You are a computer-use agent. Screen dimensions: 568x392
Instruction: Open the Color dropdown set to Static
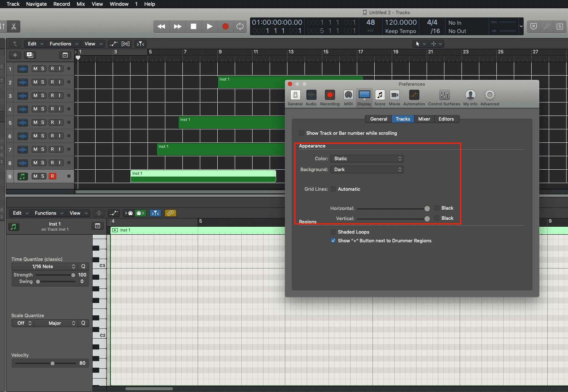point(367,159)
